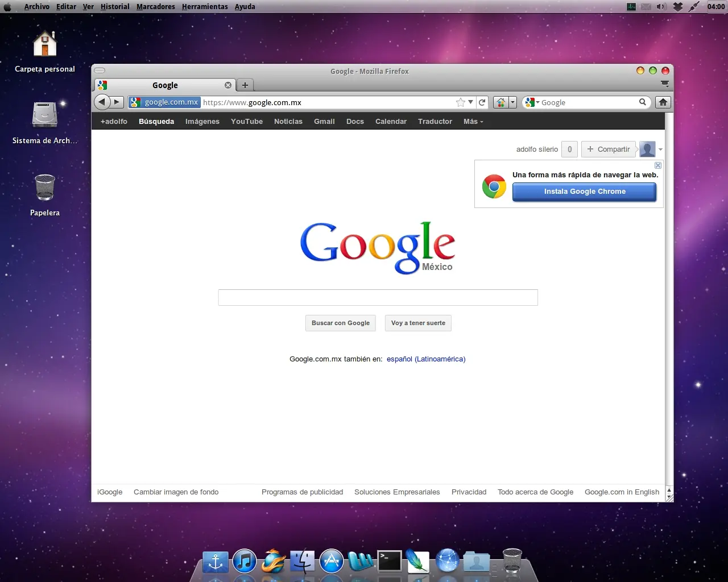Open the Ayuda menu

[x=245, y=7]
